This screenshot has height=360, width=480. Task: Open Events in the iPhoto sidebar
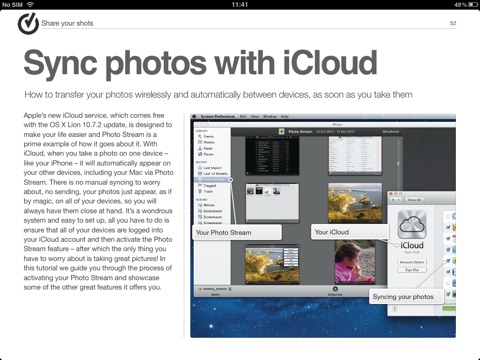coord(206,136)
